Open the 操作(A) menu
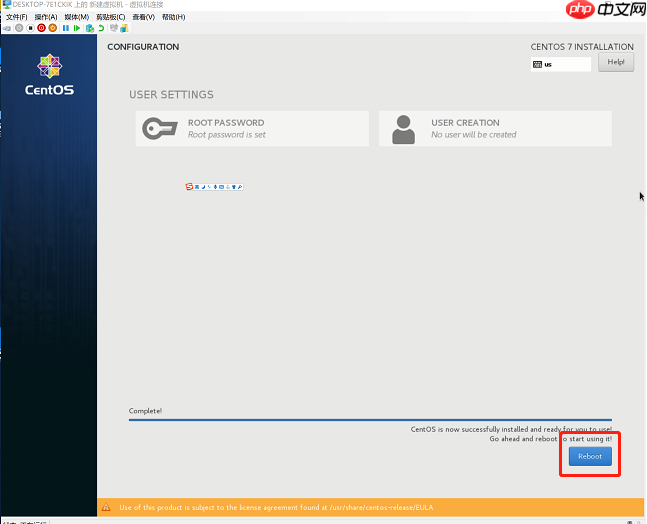 click(46, 17)
